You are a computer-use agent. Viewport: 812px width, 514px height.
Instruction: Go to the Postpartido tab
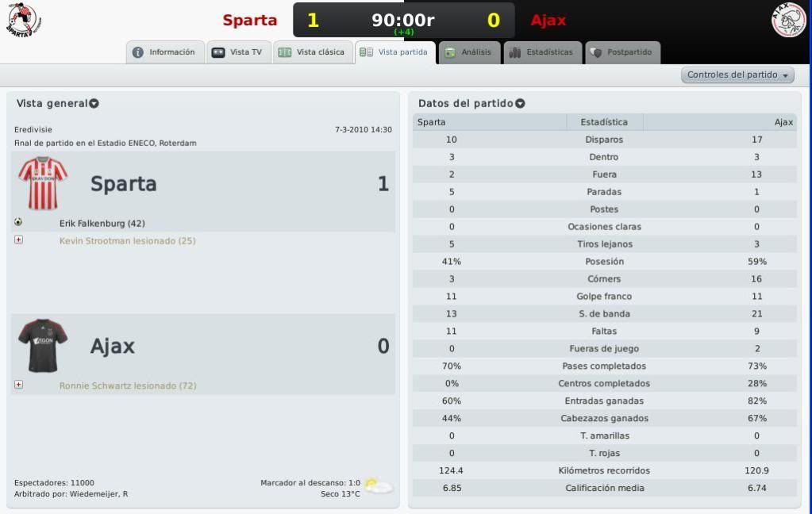pos(622,52)
